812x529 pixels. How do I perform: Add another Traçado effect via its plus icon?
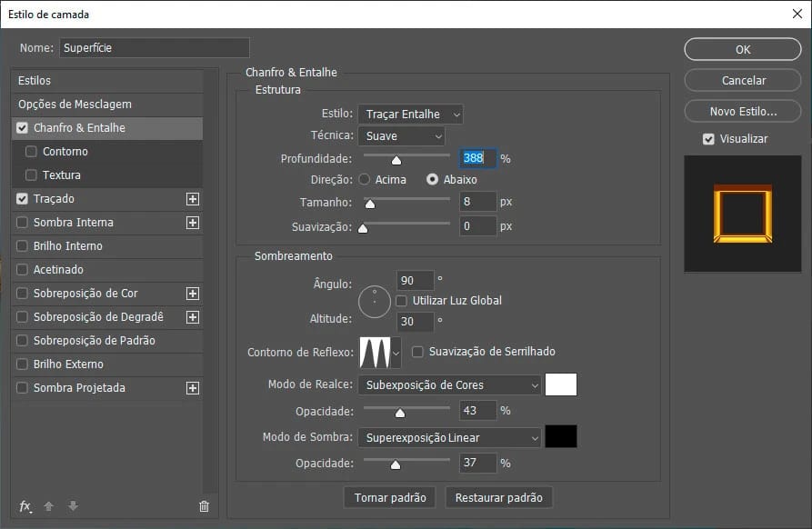coord(194,198)
